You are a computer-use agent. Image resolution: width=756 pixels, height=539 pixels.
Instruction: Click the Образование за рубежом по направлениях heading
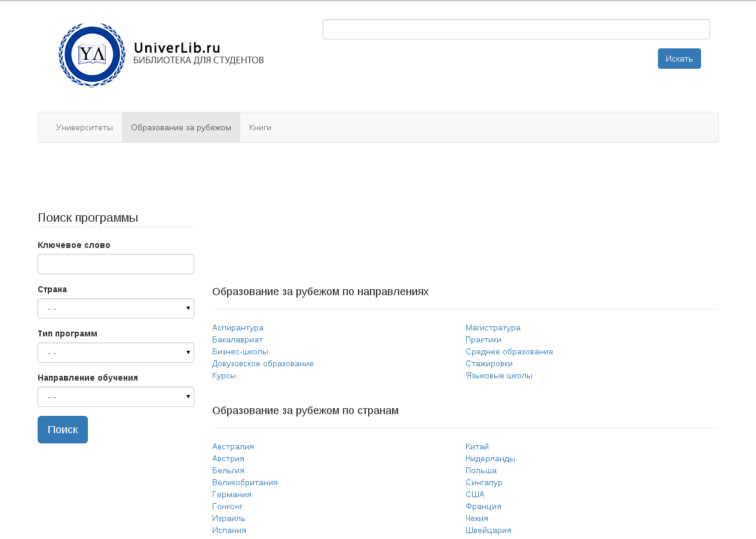click(320, 292)
